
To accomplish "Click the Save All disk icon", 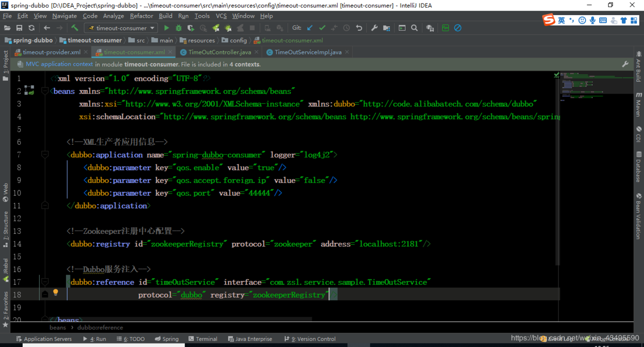I will [19, 28].
